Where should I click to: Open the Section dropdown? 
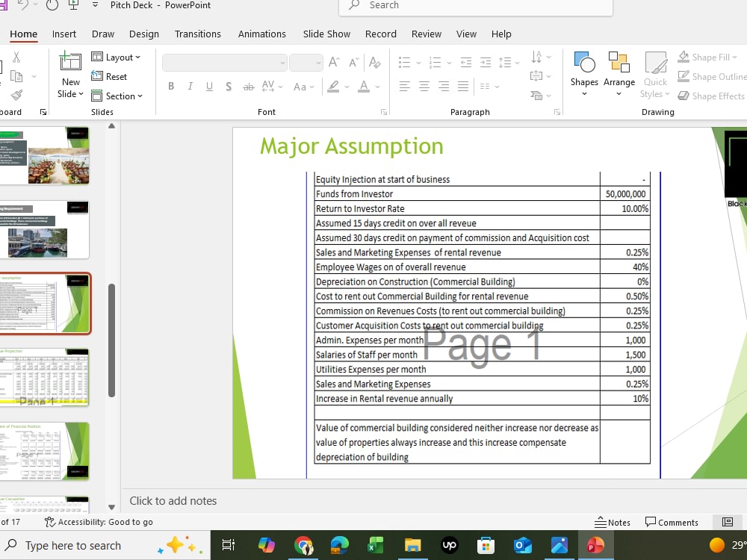117,96
